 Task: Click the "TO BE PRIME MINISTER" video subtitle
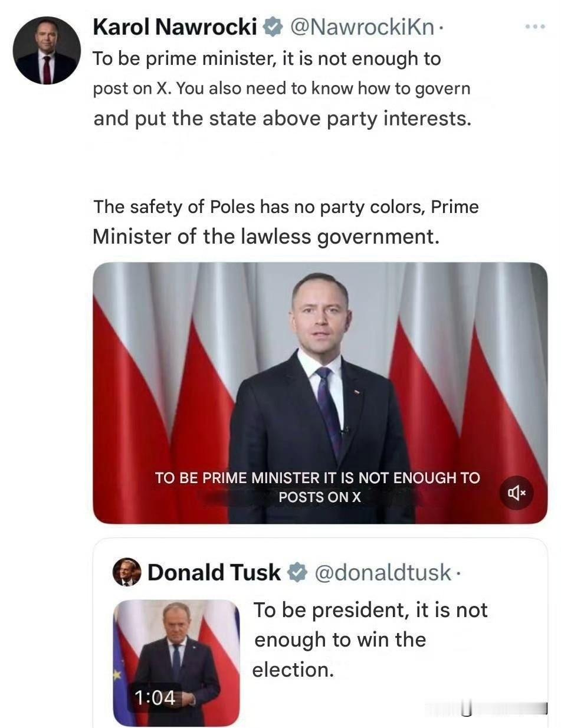tap(317, 487)
